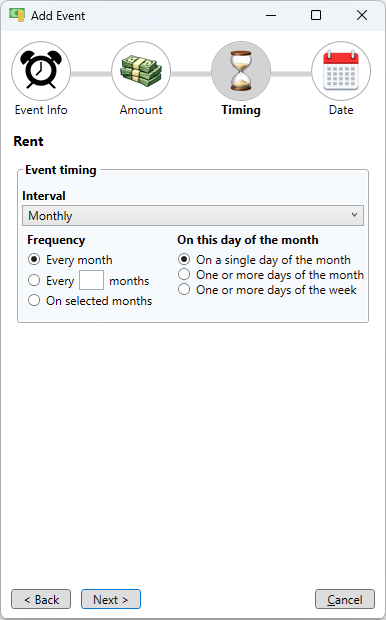This screenshot has height=620, width=386.
Task: Click the hourglass Timing step icon
Action: click(241, 71)
